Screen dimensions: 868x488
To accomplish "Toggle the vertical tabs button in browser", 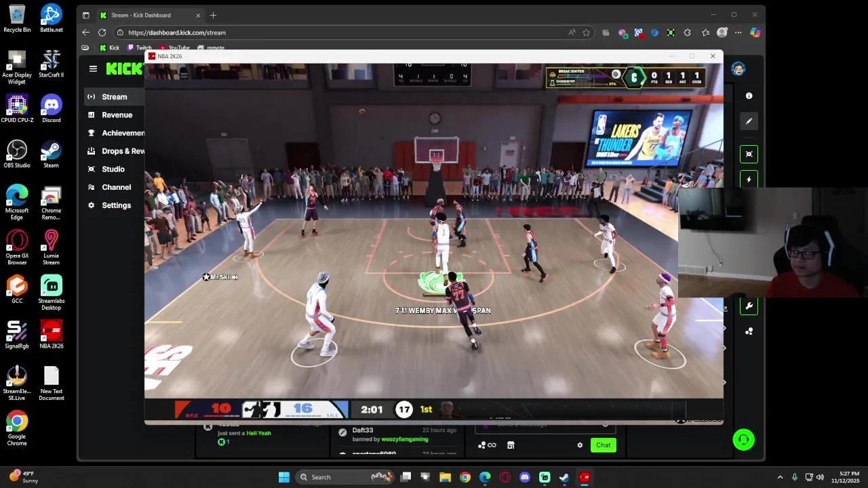I will click(85, 15).
